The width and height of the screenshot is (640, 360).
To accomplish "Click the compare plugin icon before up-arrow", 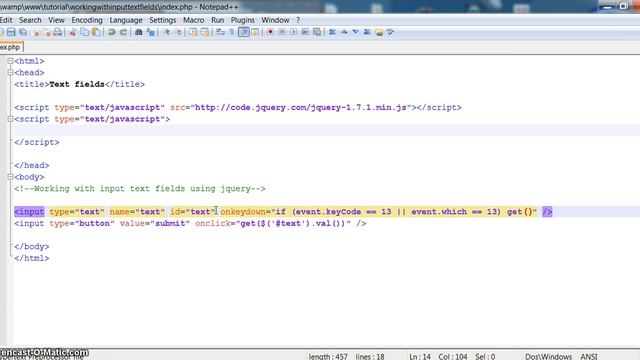I will pos(332,32).
